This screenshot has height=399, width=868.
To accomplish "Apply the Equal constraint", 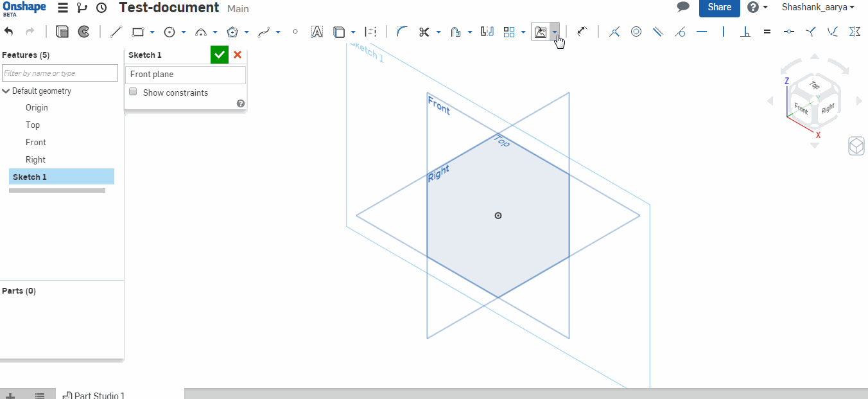I will 767,31.
